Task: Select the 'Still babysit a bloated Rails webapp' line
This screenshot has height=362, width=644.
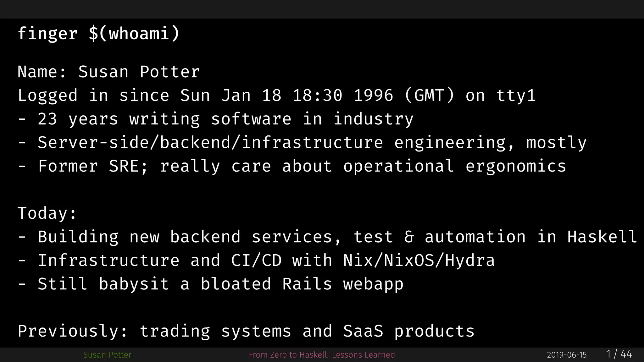Action: pyautogui.click(x=211, y=284)
